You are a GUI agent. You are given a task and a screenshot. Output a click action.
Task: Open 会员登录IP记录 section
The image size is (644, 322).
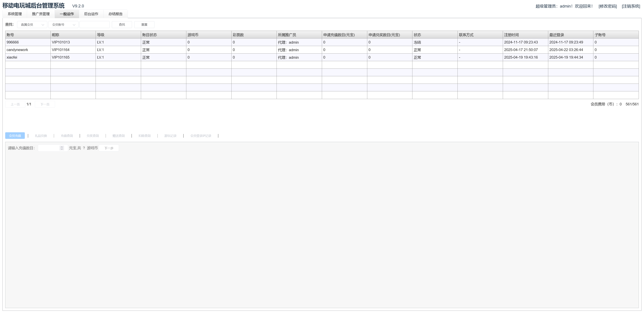(201, 136)
